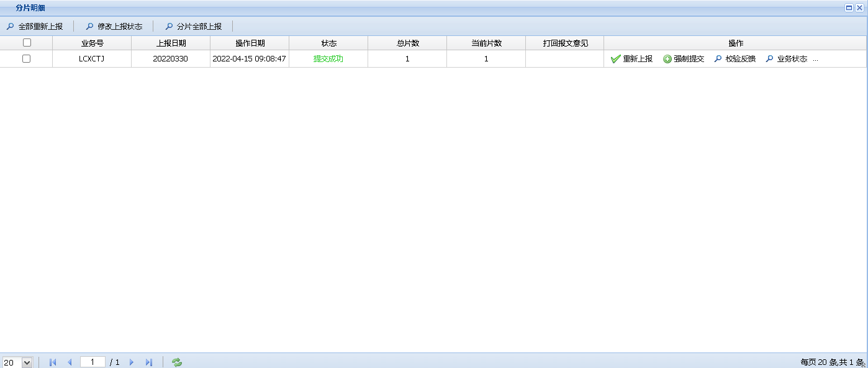Maximize the 分片明细 panel

pyautogui.click(x=849, y=8)
